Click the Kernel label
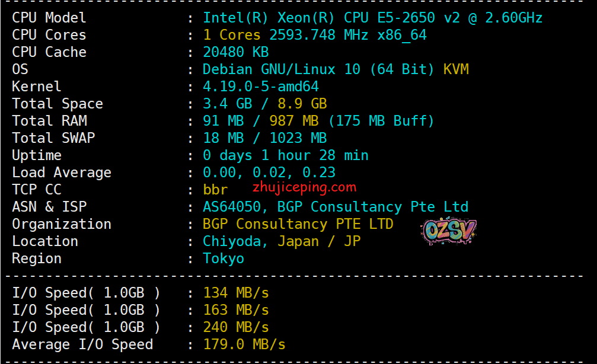The width and height of the screenshot is (597, 364). point(37,87)
